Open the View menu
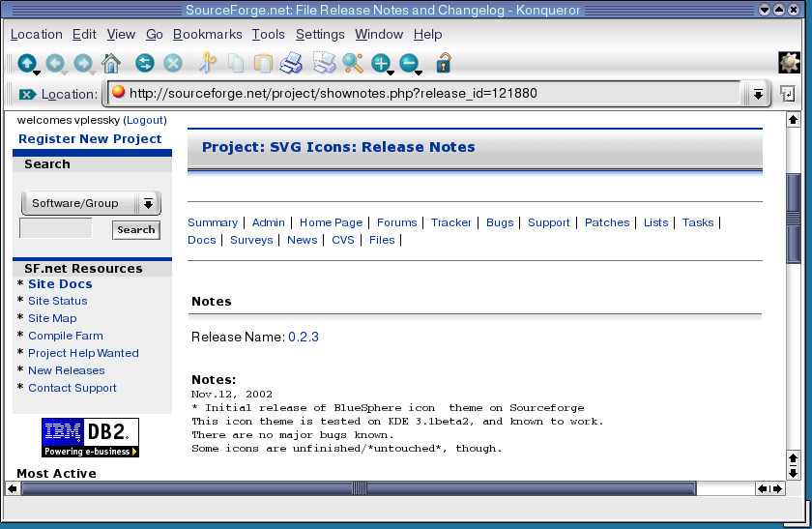This screenshot has height=529, width=812. pyautogui.click(x=121, y=34)
